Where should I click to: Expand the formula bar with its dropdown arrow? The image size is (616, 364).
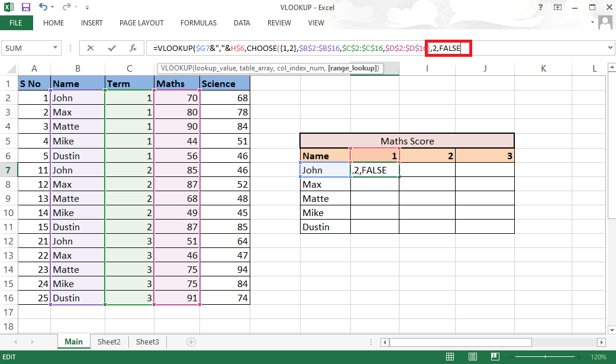pos(609,48)
